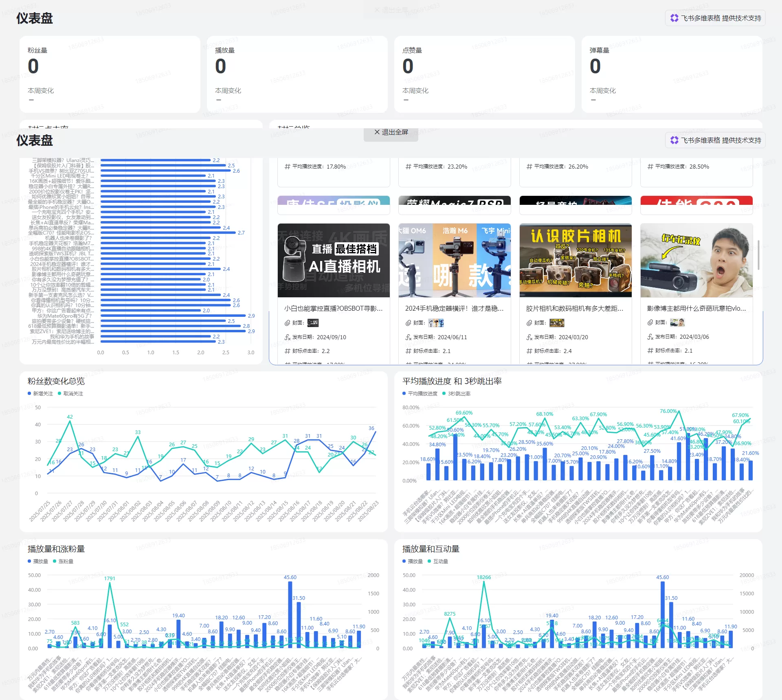Click hash icon beside 封标点击率 2.4
The width and height of the screenshot is (782, 700).
[529, 351]
